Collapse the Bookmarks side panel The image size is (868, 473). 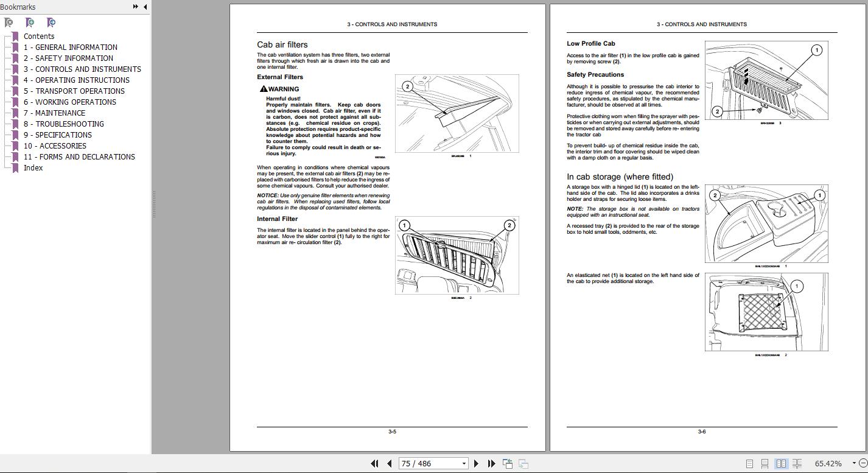point(145,7)
